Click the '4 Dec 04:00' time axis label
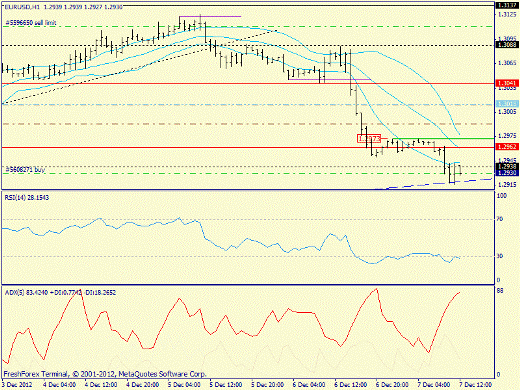This screenshot has width=520, height=390. pyautogui.click(x=59, y=385)
